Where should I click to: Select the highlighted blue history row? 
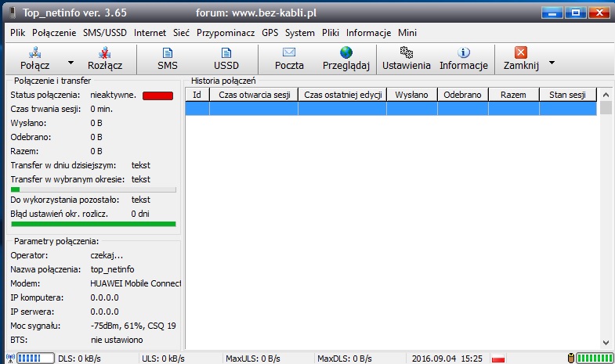[390, 110]
